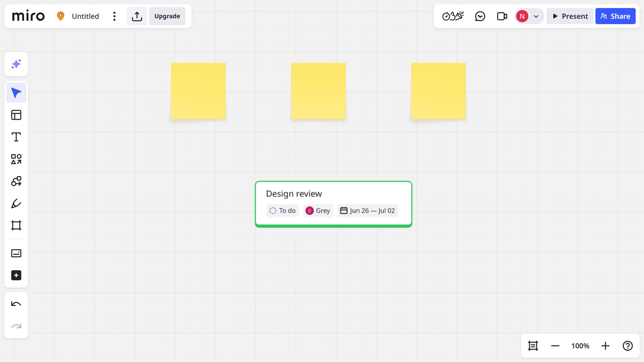Image resolution: width=644 pixels, height=362 pixels.
Task: Open the shapes tool
Action: [x=16, y=159]
